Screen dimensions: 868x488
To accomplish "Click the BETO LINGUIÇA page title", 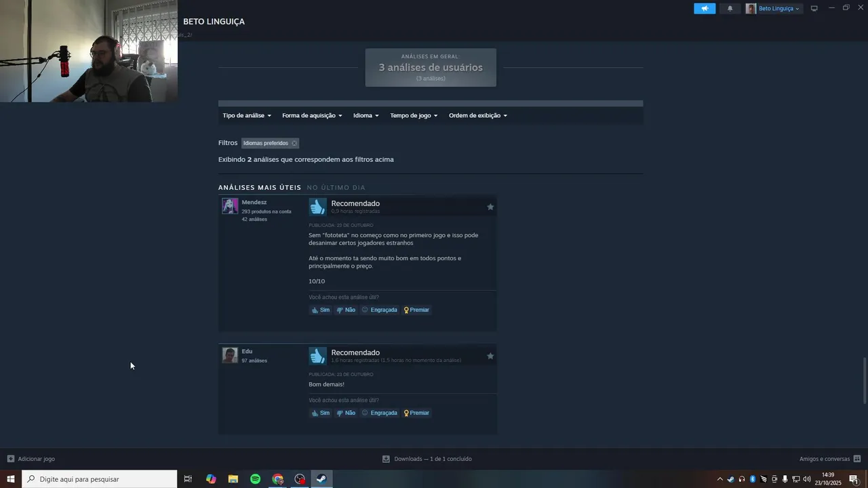I will click(214, 22).
